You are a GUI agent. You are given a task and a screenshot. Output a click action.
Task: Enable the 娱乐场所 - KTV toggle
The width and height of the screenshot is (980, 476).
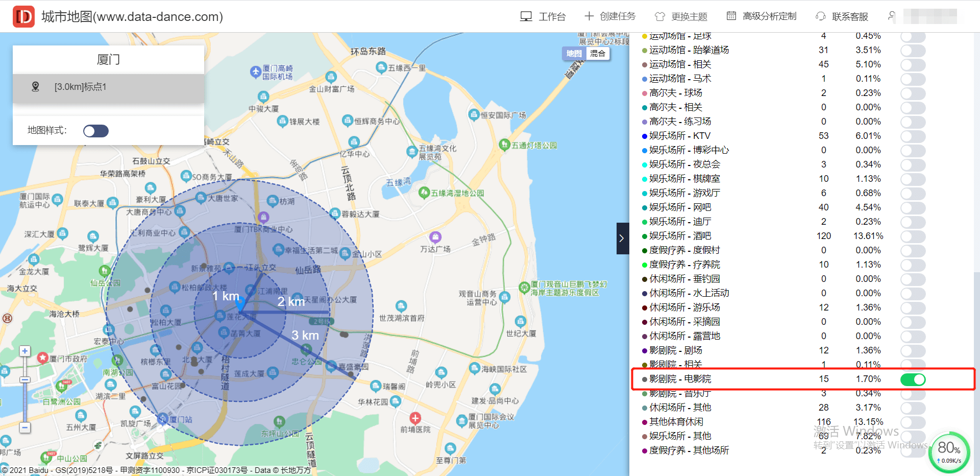913,136
